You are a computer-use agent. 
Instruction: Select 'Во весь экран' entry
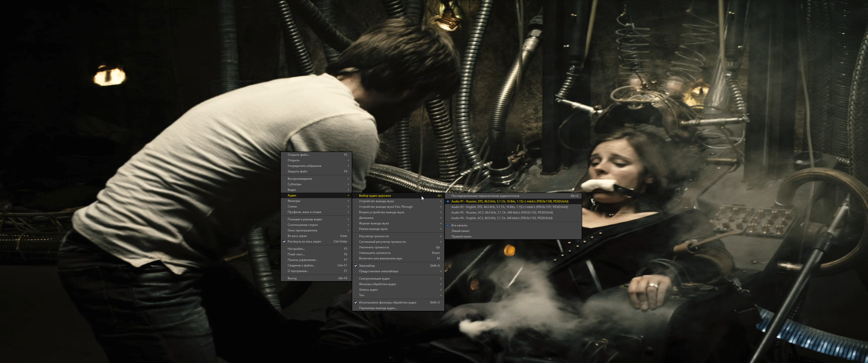click(x=316, y=236)
